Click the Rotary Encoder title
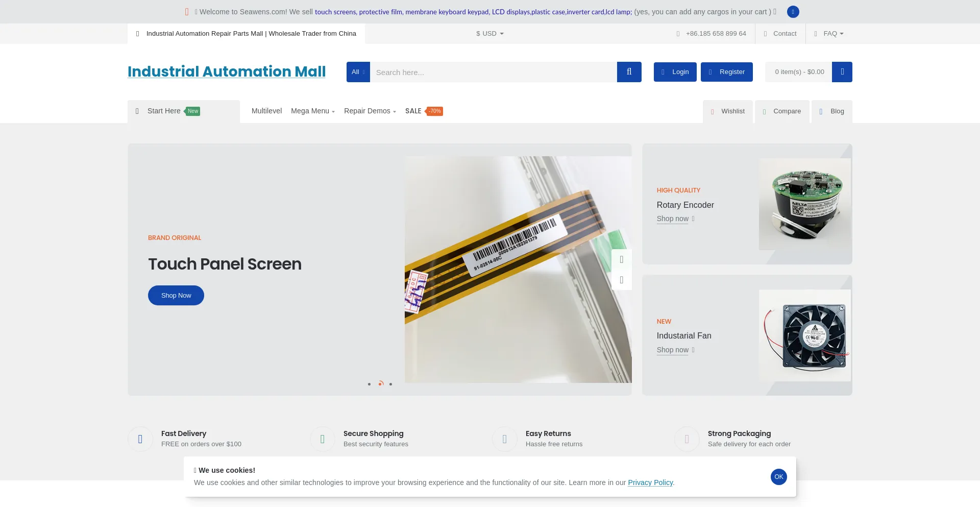 685,205
